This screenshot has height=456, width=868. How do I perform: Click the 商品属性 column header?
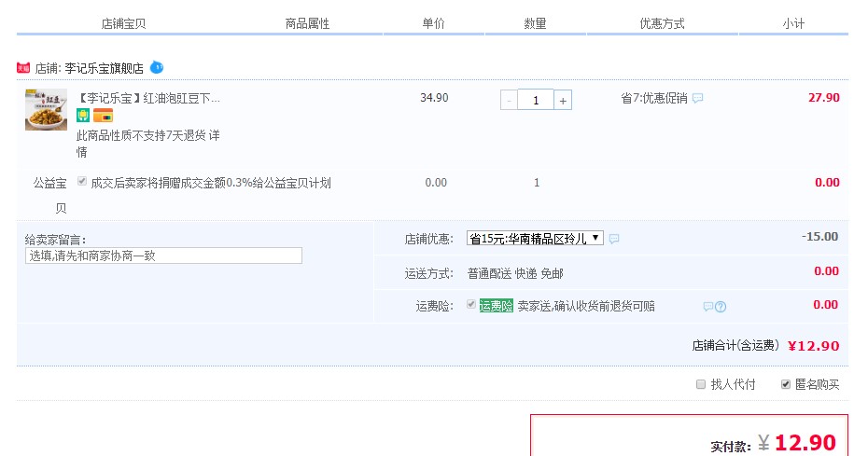click(x=307, y=24)
